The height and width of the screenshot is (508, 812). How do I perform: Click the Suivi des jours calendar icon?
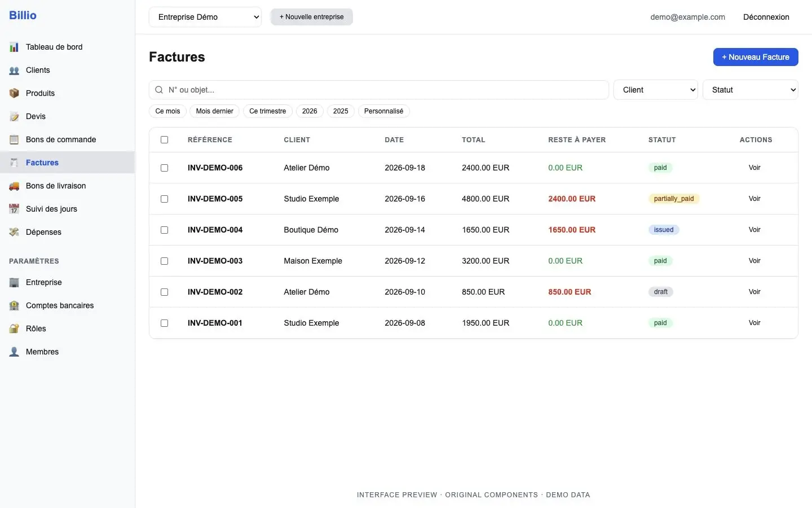tap(14, 209)
